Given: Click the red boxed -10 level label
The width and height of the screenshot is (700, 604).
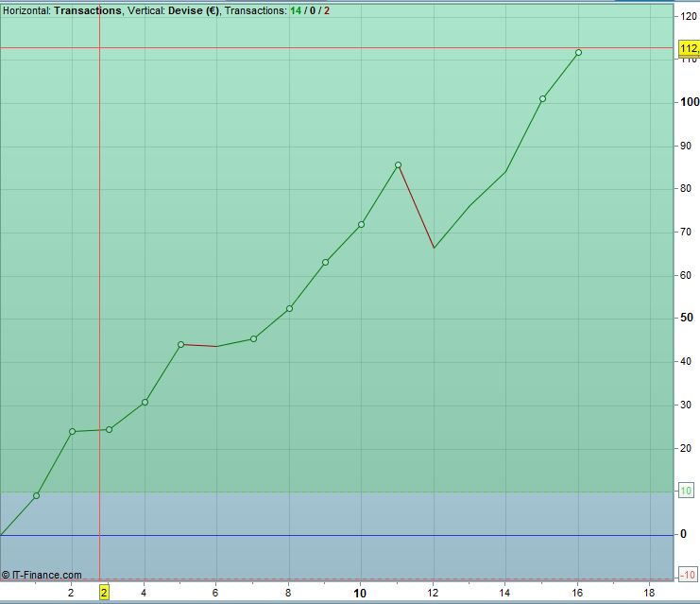Looking at the screenshot, I should click(688, 575).
